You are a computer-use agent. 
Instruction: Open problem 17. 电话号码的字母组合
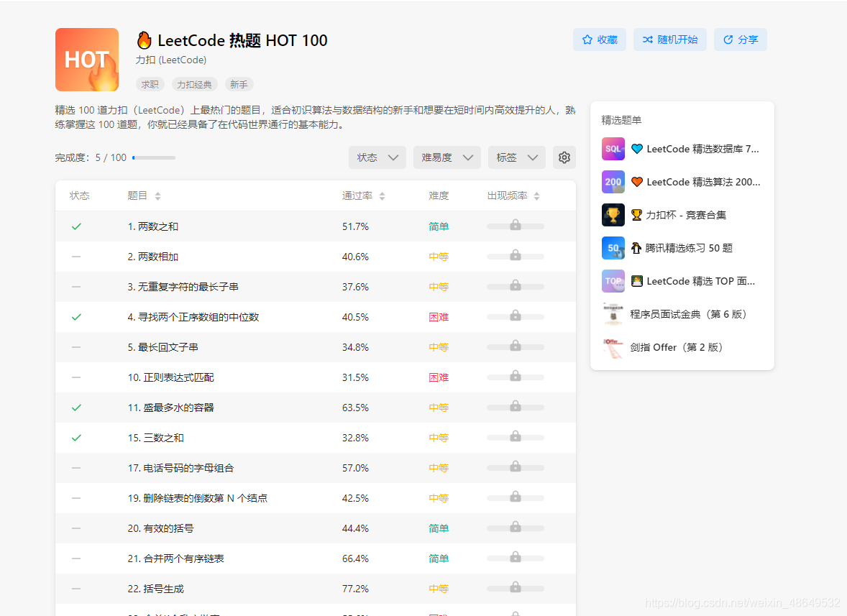click(x=181, y=469)
